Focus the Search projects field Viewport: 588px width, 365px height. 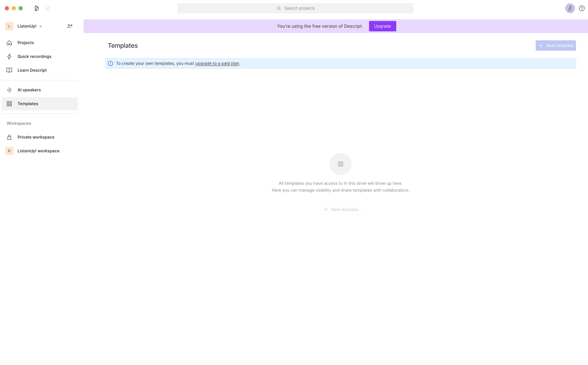[295, 8]
